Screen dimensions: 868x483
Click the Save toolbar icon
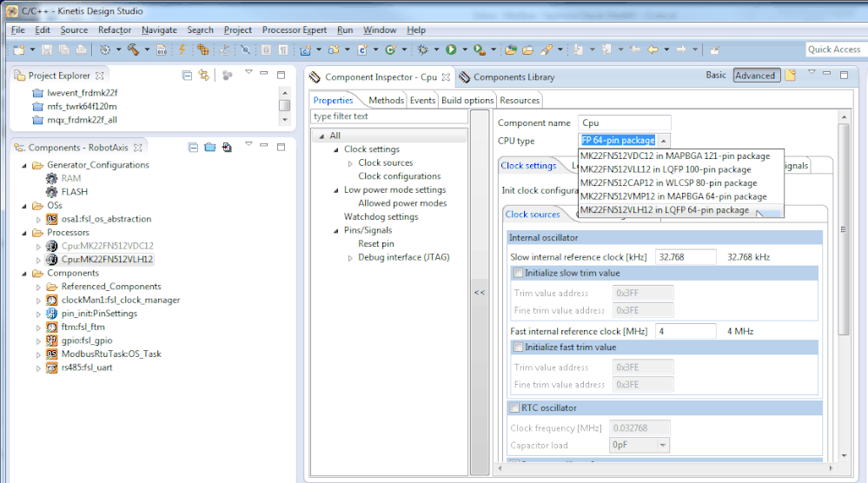47,50
